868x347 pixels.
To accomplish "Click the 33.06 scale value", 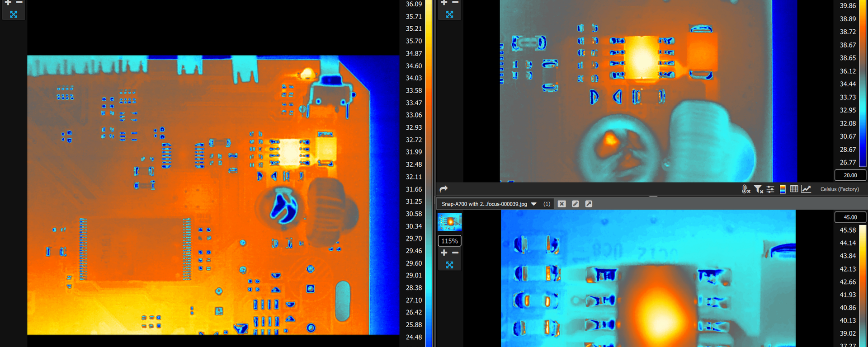I will [x=414, y=115].
